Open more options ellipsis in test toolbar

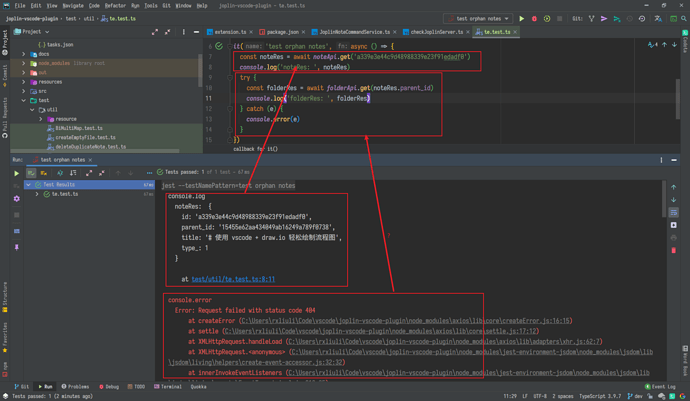tap(150, 173)
